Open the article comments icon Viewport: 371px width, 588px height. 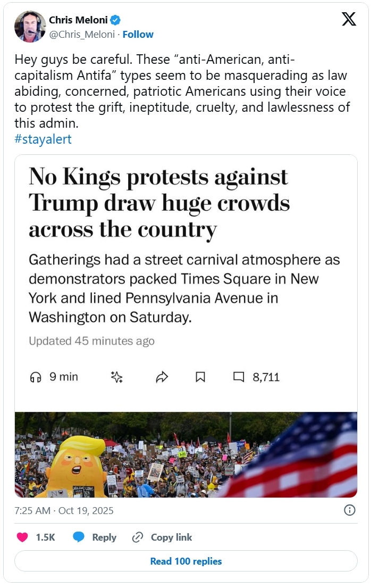239,377
